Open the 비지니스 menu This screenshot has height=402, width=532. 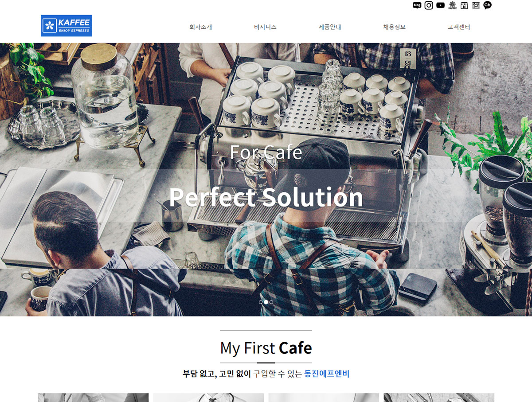265,27
